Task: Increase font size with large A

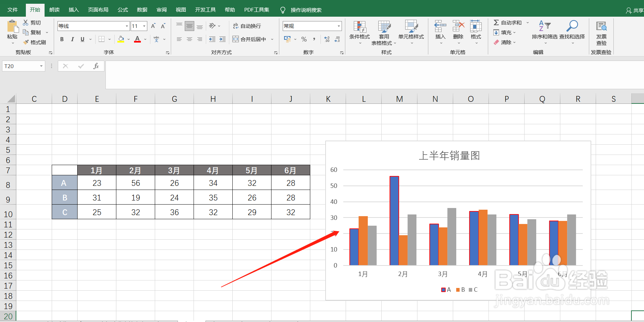Action: tap(153, 26)
